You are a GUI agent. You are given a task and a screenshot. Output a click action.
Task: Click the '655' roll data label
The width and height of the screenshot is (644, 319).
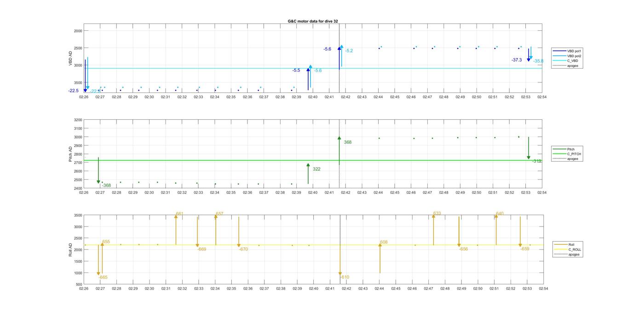pos(106,242)
